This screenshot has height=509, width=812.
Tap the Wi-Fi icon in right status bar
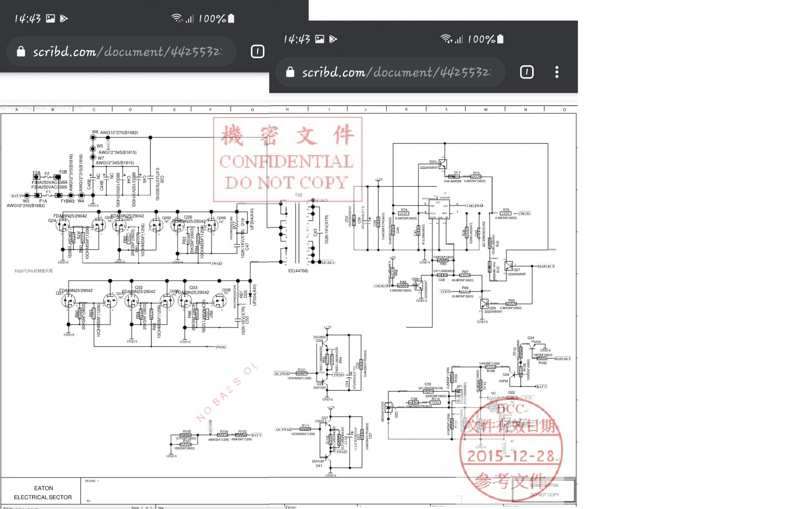[x=446, y=39]
